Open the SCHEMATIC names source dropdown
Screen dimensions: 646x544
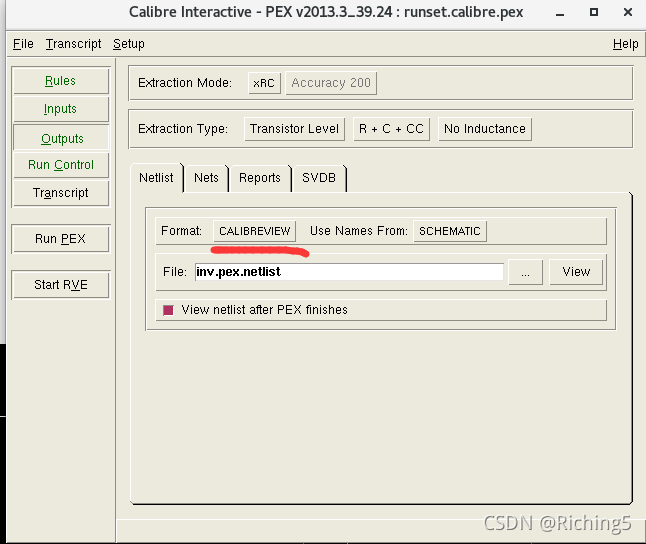point(449,231)
